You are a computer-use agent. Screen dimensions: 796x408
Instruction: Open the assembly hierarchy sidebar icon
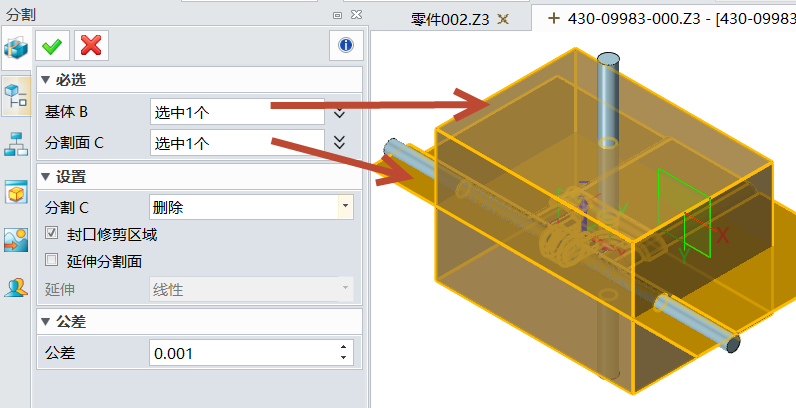(x=15, y=143)
